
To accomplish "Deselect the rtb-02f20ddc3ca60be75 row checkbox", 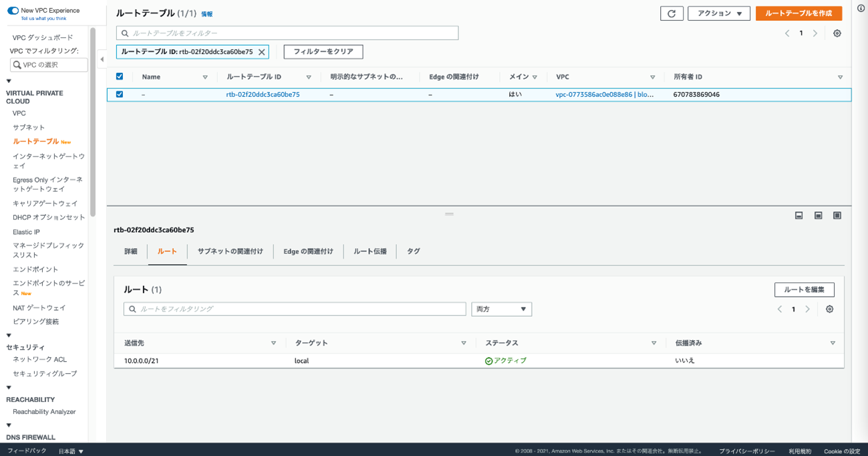I will 120,94.
